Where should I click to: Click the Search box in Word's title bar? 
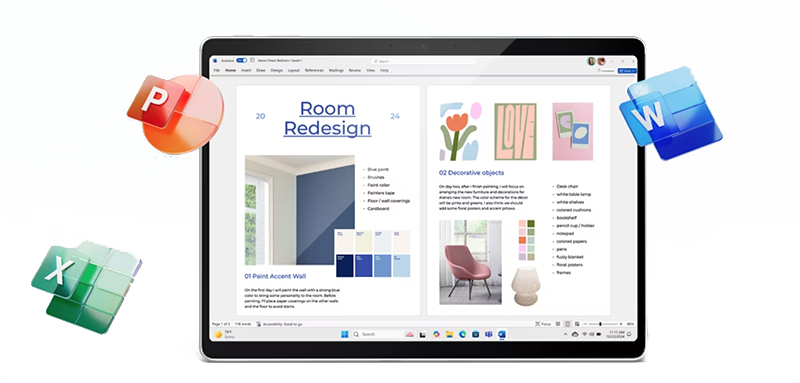[423, 61]
